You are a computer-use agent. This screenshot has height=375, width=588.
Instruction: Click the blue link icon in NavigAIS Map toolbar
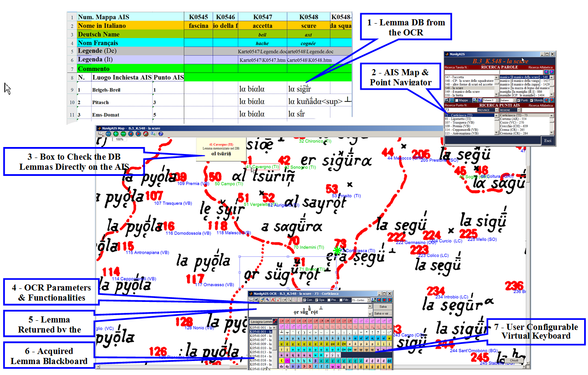tap(108, 133)
